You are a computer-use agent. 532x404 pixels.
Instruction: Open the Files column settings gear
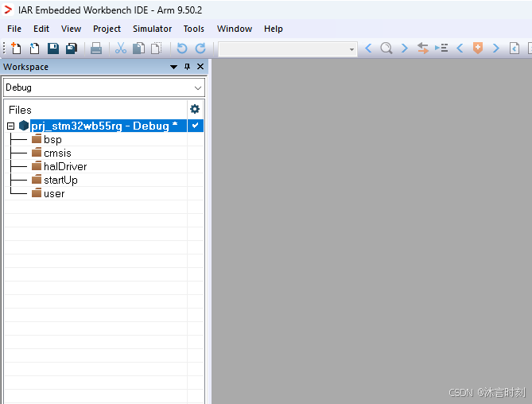coord(195,109)
